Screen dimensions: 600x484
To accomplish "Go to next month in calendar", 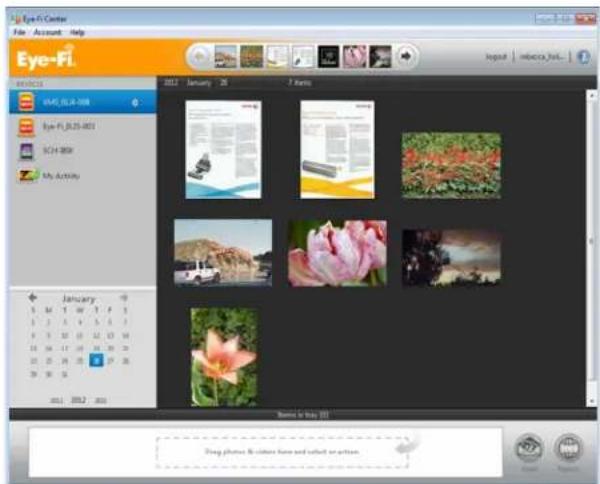I will [x=124, y=298].
